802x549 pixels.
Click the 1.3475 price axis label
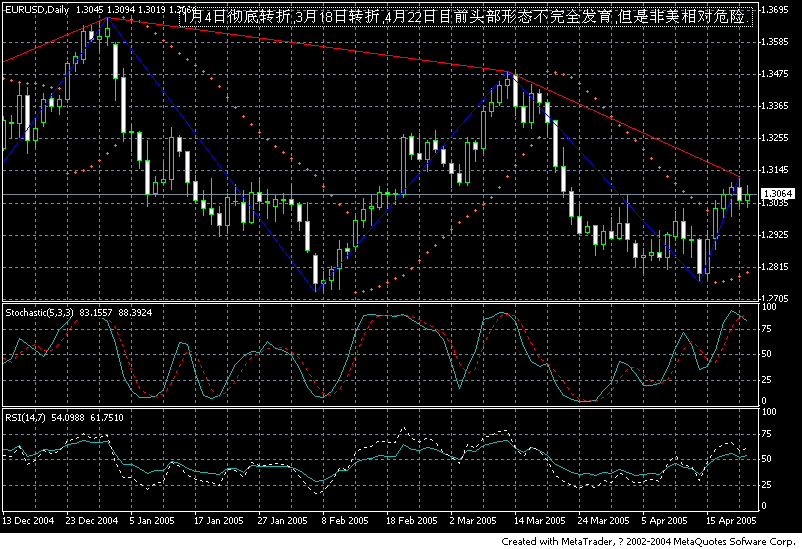(775, 74)
